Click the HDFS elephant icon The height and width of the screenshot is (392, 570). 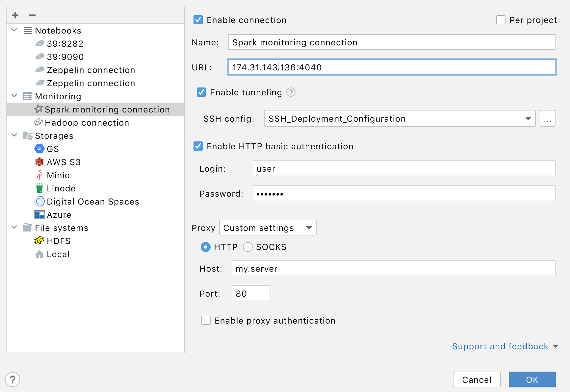[39, 241]
